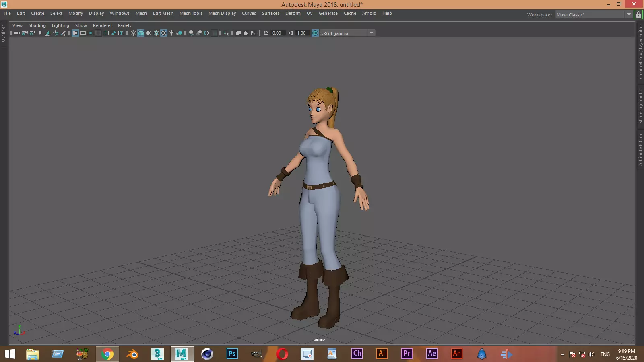Open the panel's Renderer menu
This screenshot has height=362, width=644.
[x=102, y=25]
